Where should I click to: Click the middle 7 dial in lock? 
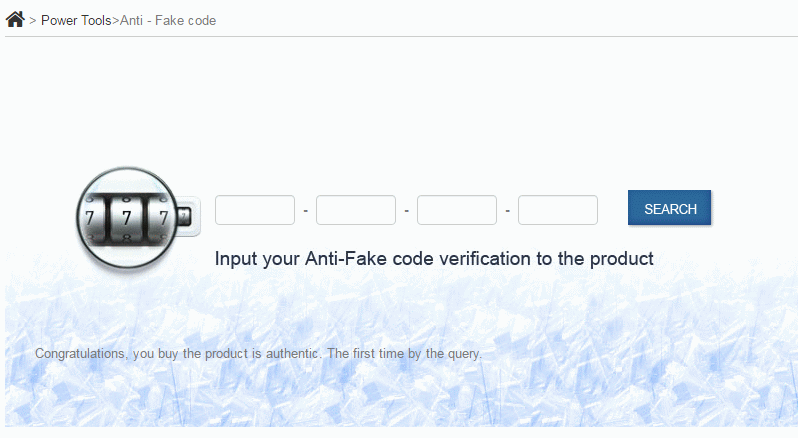pos(126,218)
